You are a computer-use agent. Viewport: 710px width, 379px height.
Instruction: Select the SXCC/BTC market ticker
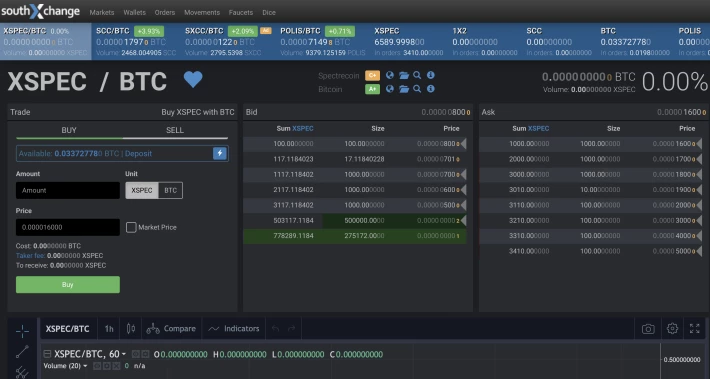point(228,42)
